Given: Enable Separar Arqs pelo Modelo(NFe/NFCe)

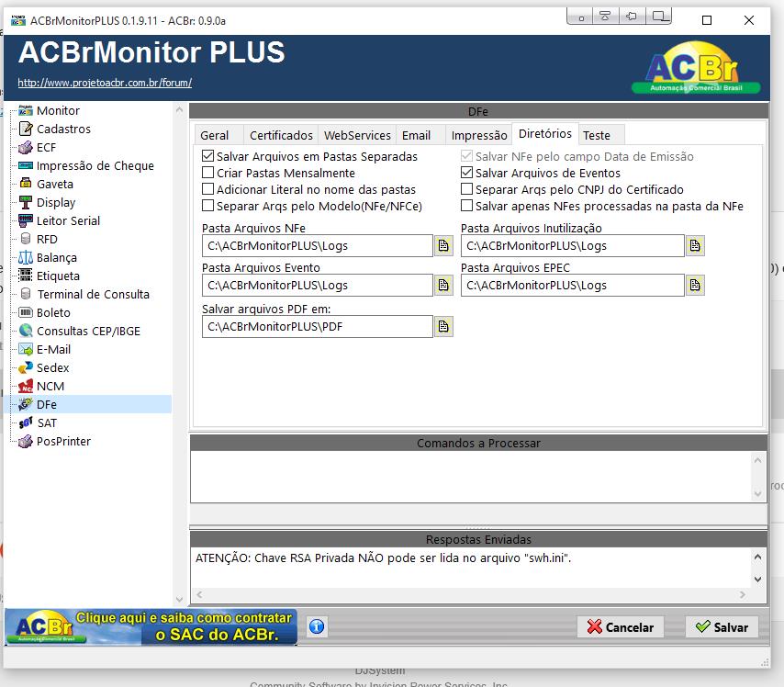Looking at the screenshot, I should click(x=208, y=206).
